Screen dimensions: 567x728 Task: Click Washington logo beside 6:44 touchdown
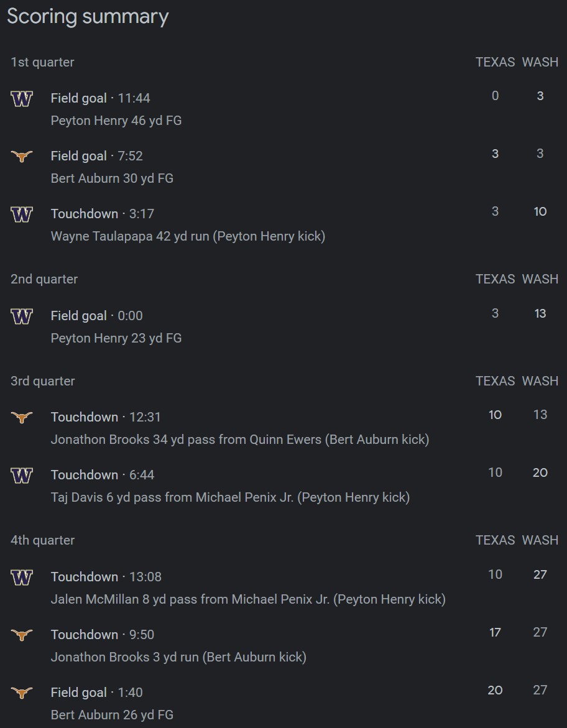[x=22, y=476]
